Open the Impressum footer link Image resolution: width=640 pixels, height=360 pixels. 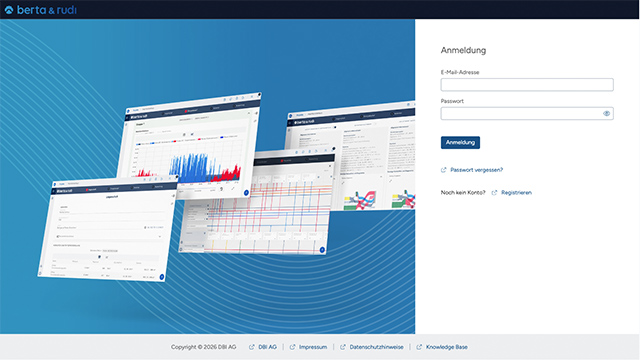[x=313, y=347]
